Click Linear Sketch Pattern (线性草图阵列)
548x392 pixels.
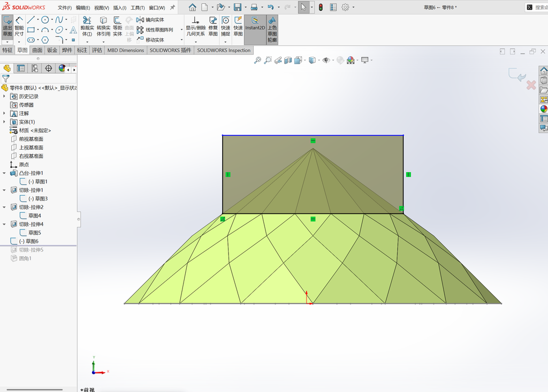[x=155, y=30]
